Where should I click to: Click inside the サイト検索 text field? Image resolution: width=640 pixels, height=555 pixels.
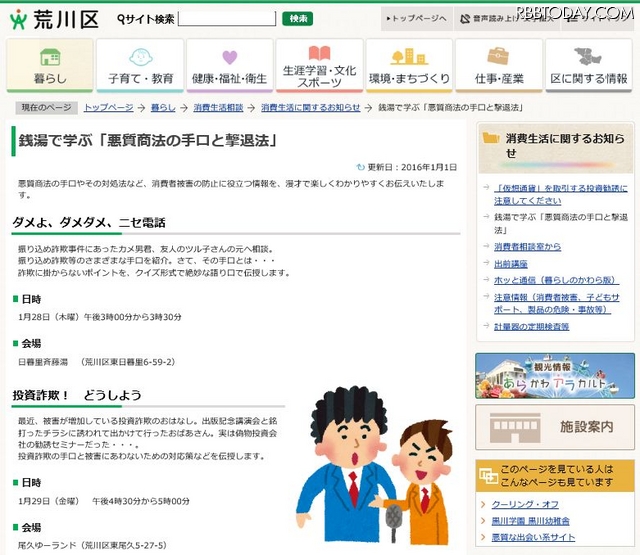click(x=226, y=19)
